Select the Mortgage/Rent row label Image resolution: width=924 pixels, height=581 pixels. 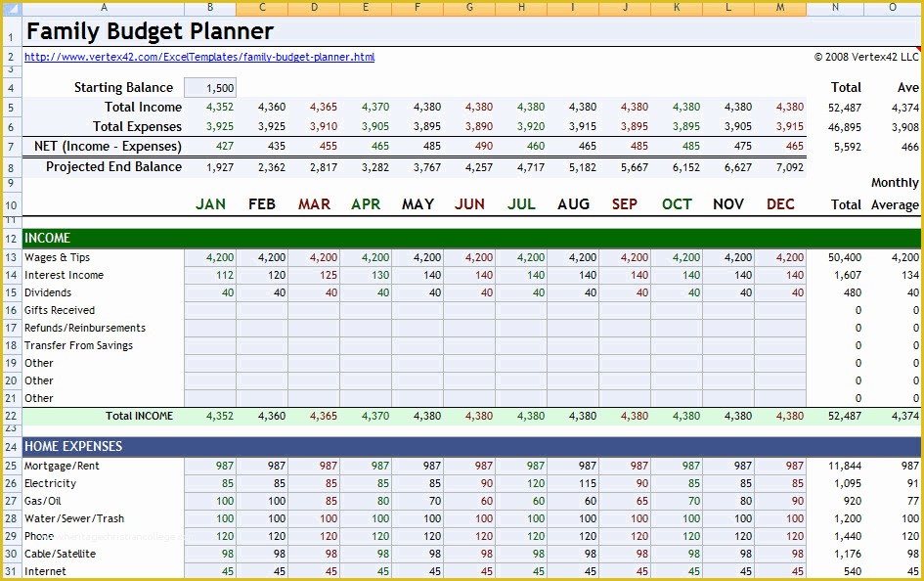[x=62, y=467]
